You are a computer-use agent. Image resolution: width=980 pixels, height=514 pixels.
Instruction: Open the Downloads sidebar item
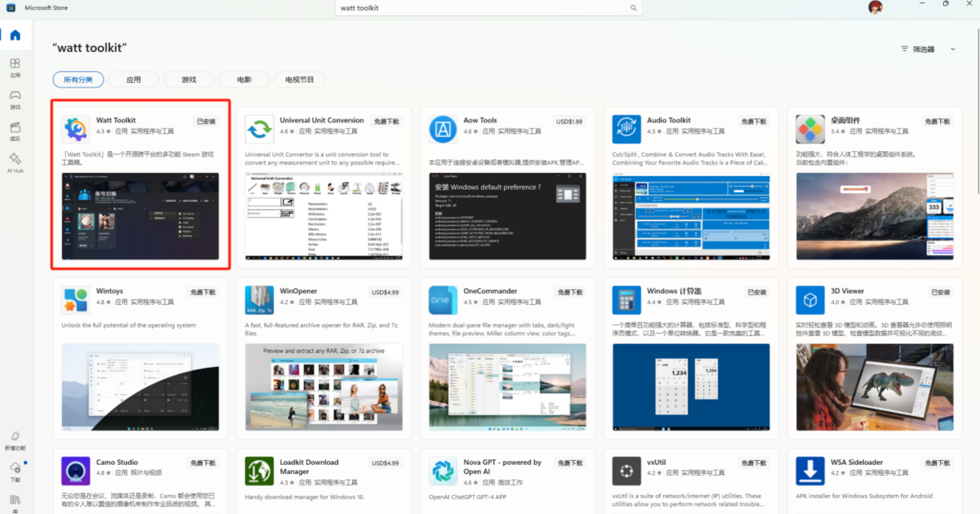15,472
